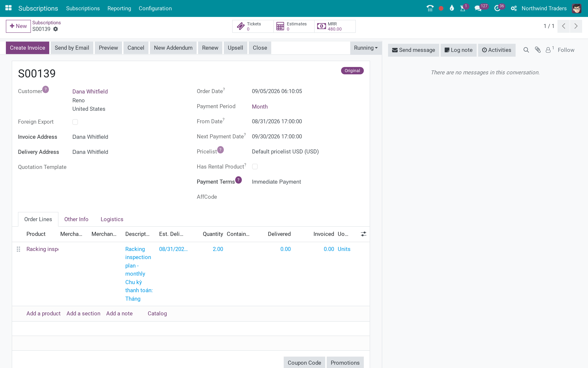Click Preview button
This screenshot has height=368, width=588.
click(108, 48)
